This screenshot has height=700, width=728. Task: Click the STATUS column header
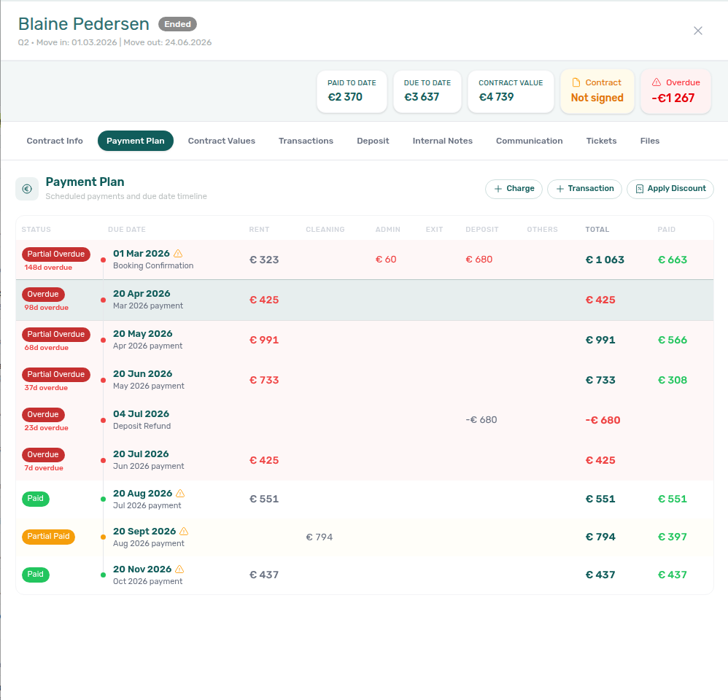(36, 229)
